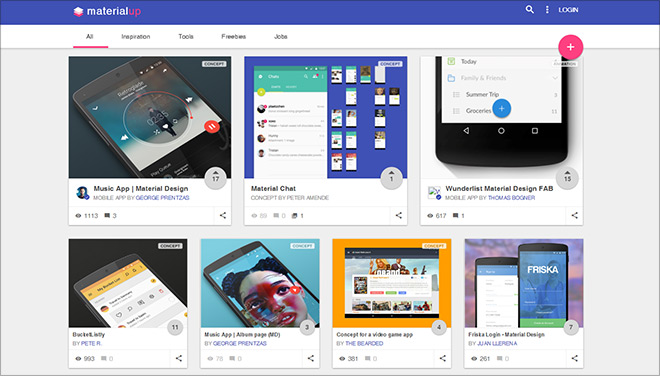The image size is (660, 376).
Task: Share the BucketListly card
Action: tap(179, 358)
